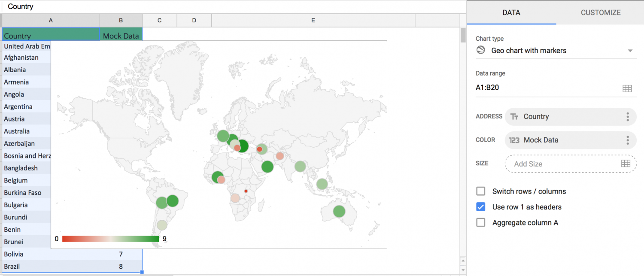Select the cell containing Brazil

pyautogui.click(x=26, y=266)
